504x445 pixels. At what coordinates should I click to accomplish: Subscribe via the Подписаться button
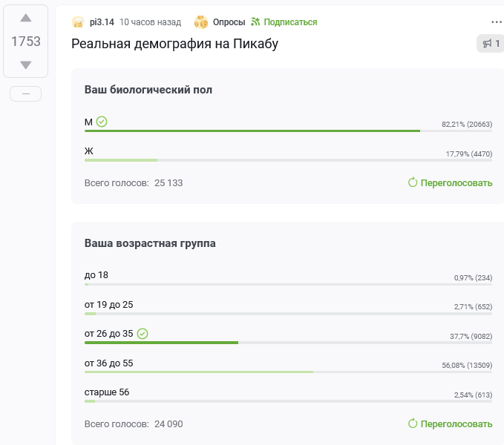coord(284,22)
